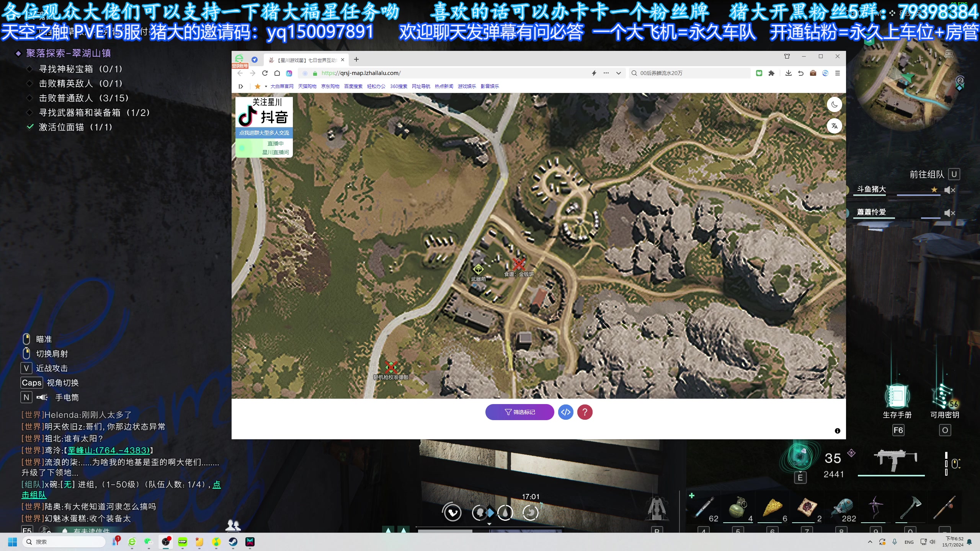The height and width of the screenshot is (551, 980).
Task: Open the browser extensions puzzle icon
Action: click(771, 73)
